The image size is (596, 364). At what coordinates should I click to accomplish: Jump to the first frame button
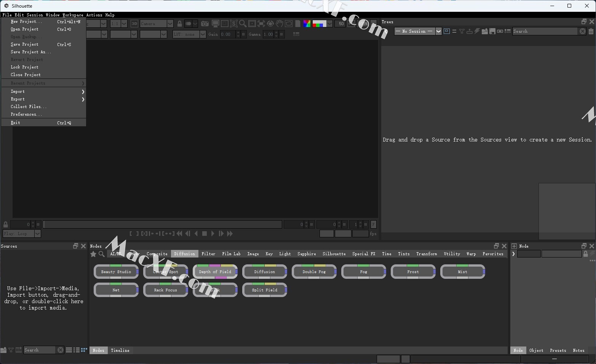tap(179, 234)
